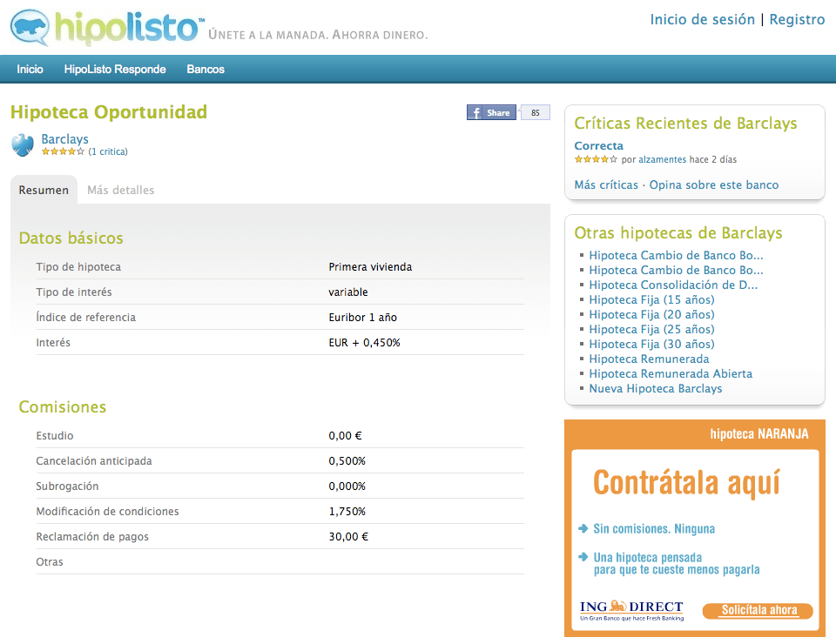The height and width of the screenshot is (644, 836).
Task: Open the Nueva Hipoteca Barclays link
Action: click(x=655, y=389)
